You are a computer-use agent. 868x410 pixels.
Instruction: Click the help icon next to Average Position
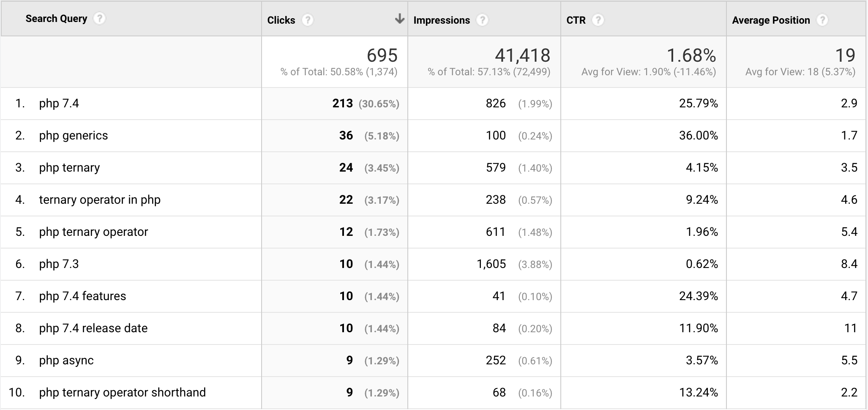coord(822,20)
